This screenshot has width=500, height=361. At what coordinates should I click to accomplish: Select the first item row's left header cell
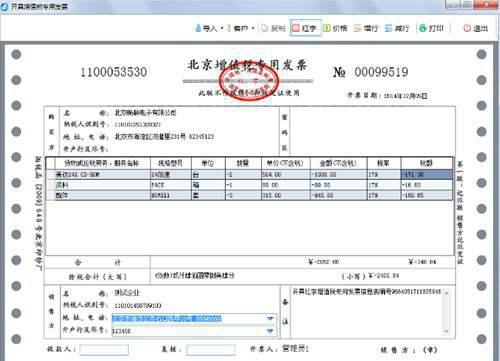point(50,175)
